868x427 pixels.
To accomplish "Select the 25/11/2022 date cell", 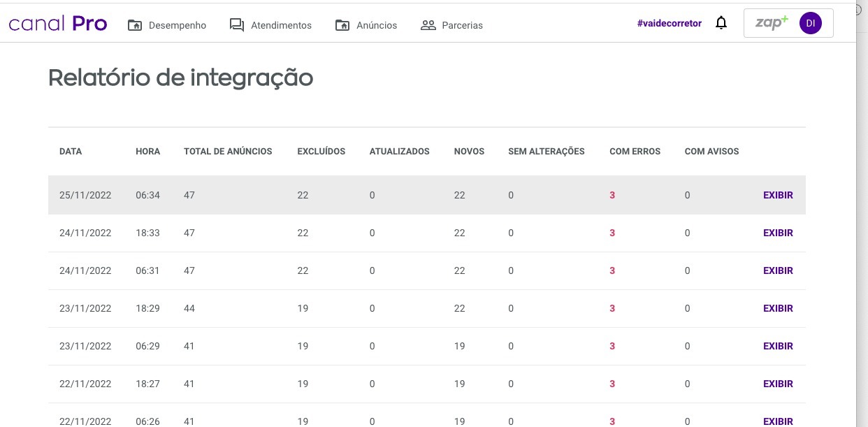I will click(85, 195).
